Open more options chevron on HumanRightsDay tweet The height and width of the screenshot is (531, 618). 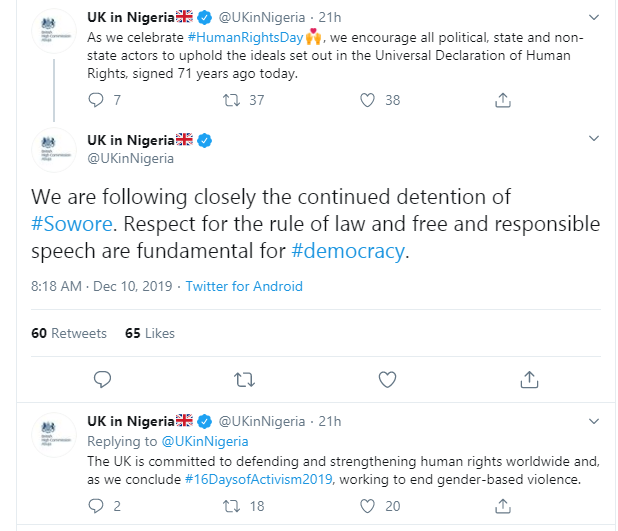pos(594,17)
